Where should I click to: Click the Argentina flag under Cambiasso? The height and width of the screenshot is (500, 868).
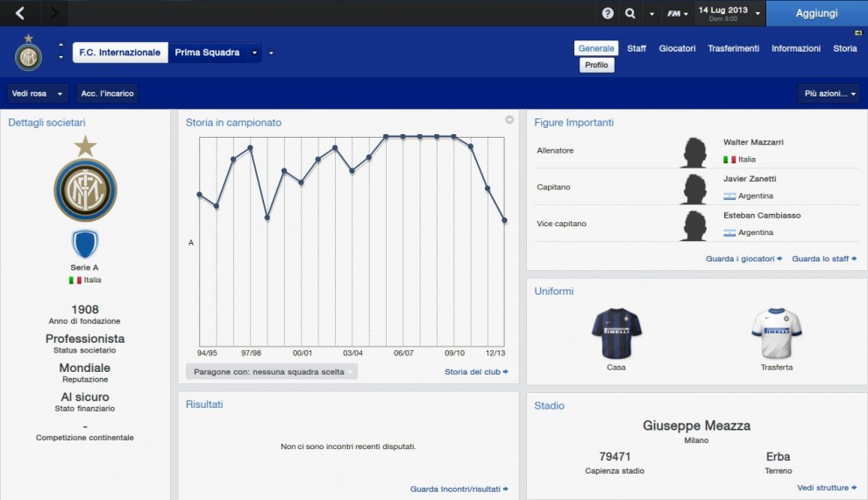tap(729, 232)
